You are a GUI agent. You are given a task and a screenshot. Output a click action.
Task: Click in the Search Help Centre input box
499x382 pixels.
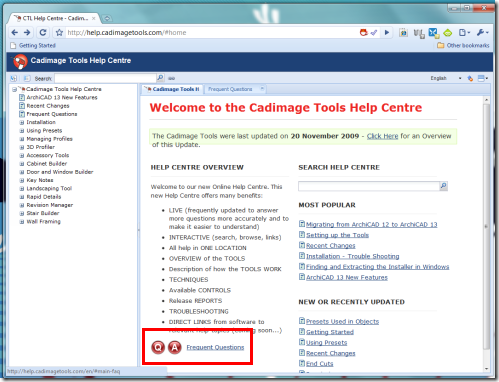click(x=369, y=186)
